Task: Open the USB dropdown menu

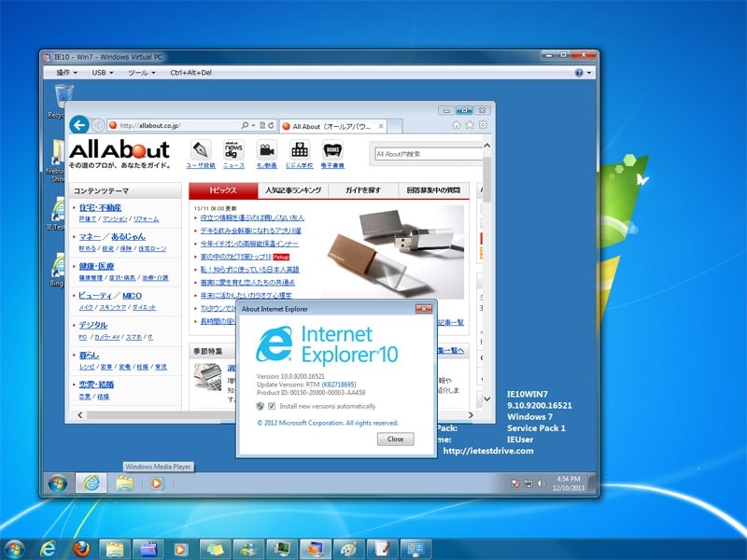Action: pyautogui.click(x=103, y=73)
